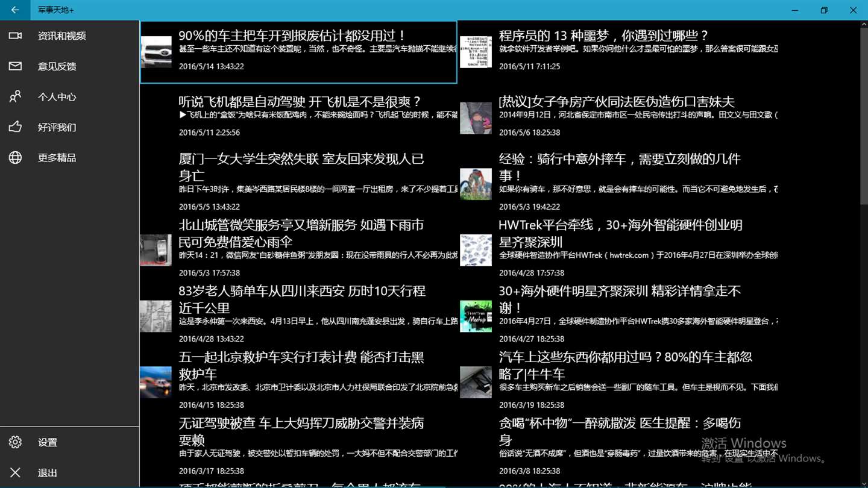Click the envelope icon for 意见反馈

point(15,66)
